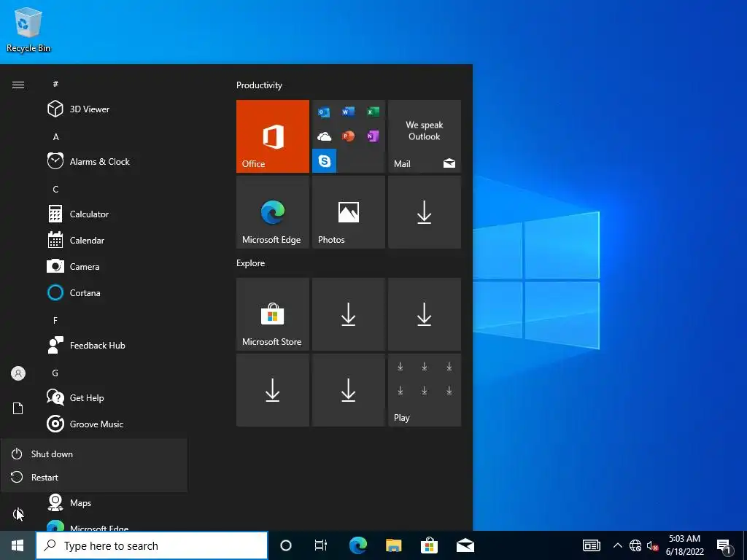Click the Windows Start button
This screenshot has width=747, height=560.
click(x=18, y=545)
